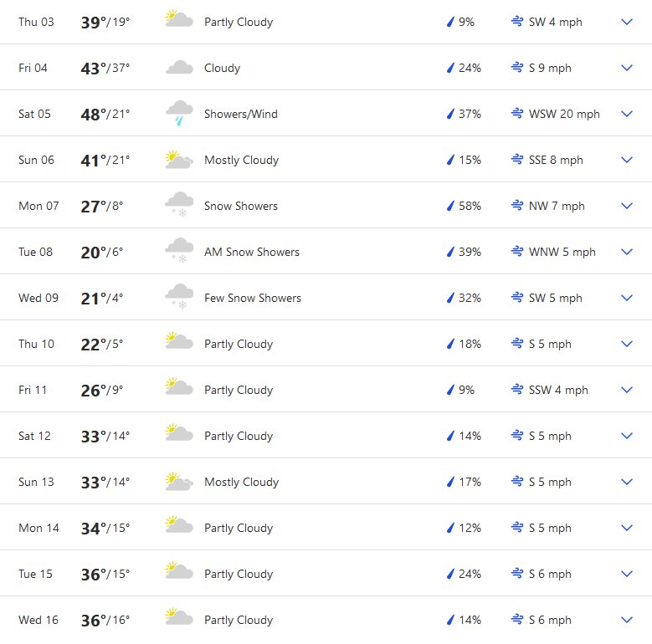
Task: Expand the Sun 13 Mostly Cloudy chevron
Action: pyautogui.click(x=627, y=482)
